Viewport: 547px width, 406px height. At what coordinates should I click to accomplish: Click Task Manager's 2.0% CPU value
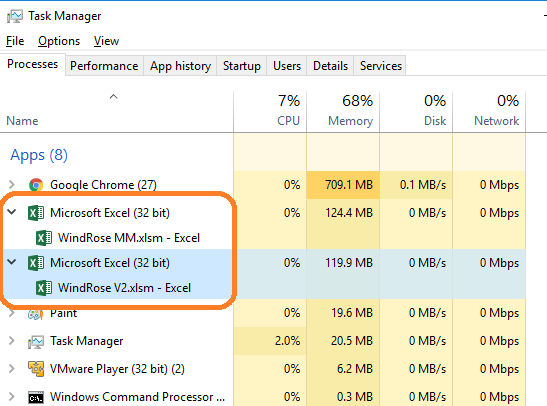287,341
